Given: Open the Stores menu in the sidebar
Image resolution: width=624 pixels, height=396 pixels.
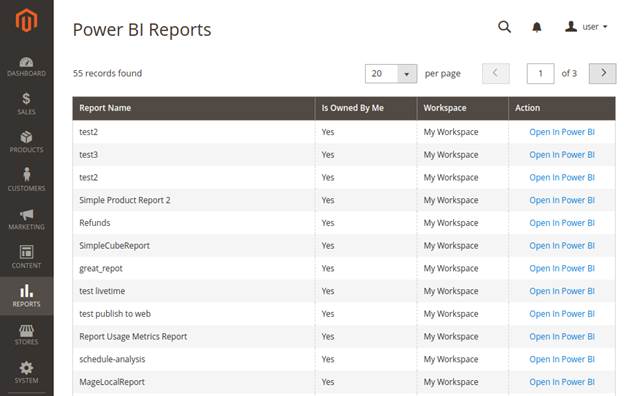Looking at the screenshot, I should click(x=26, y=334).
